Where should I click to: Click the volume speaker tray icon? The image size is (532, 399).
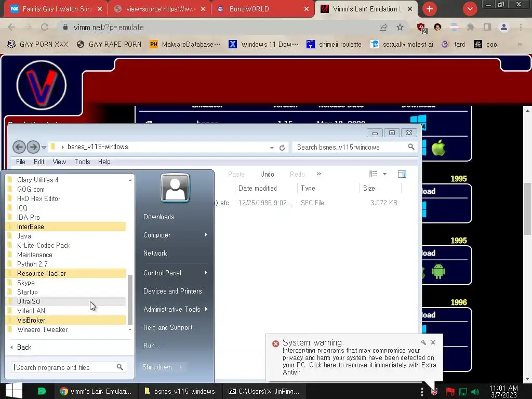[475, 392]
